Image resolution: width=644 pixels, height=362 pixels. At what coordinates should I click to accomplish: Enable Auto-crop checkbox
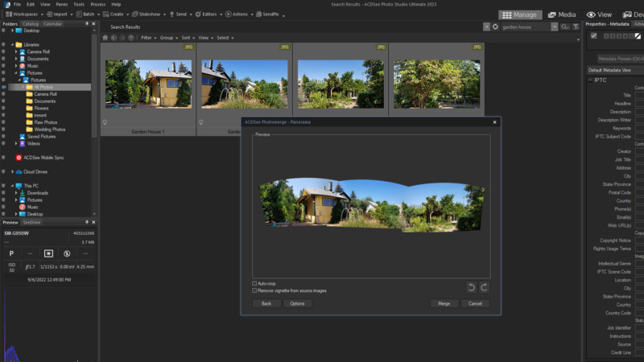[x=254, y=283]
